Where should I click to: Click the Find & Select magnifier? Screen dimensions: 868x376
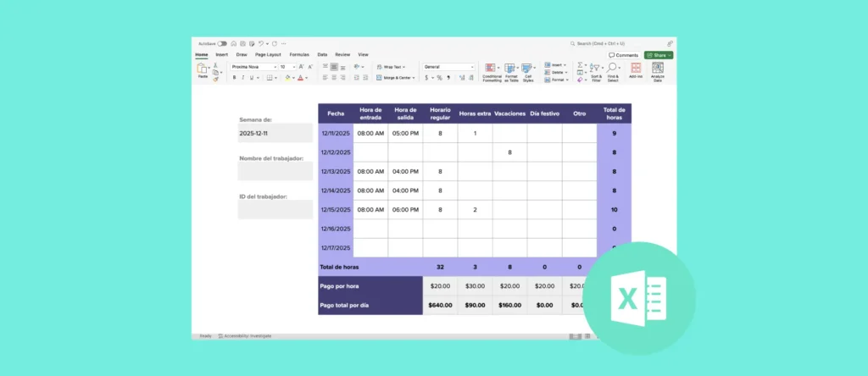click(614, 69)
